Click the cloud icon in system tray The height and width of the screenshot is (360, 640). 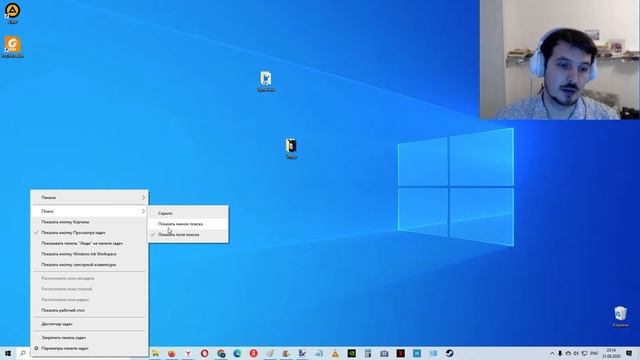point(568,353)
